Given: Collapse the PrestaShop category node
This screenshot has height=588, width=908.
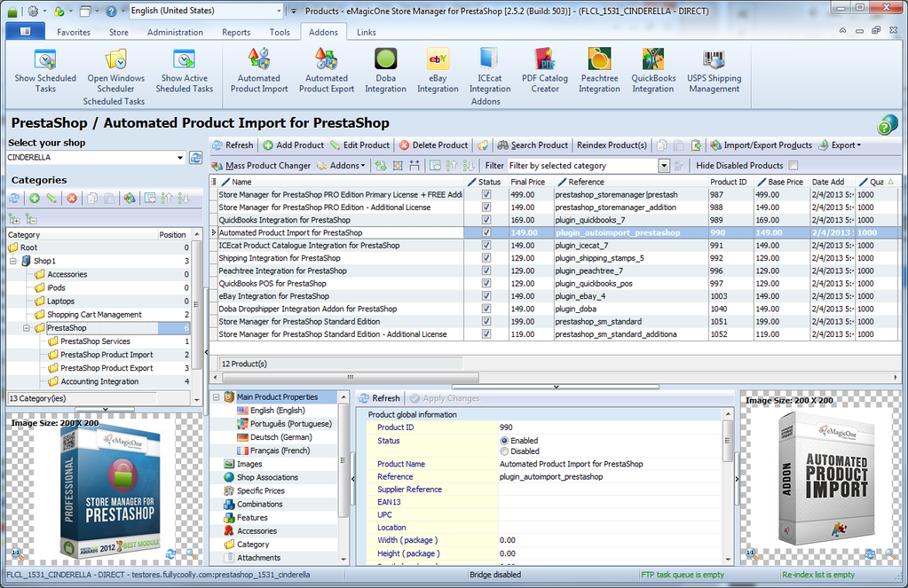Looking at the screenshot, I should (x=26, y=328).
